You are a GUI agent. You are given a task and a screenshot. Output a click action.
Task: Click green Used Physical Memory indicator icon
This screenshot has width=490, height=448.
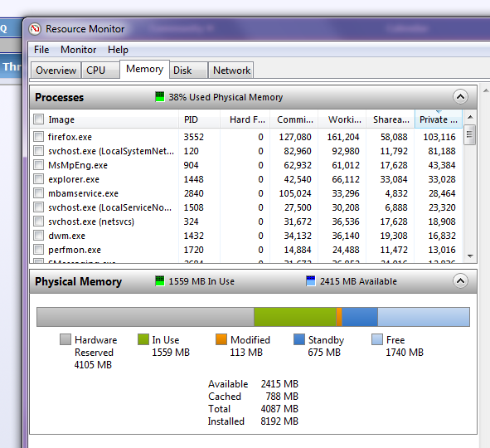[160, 96]
